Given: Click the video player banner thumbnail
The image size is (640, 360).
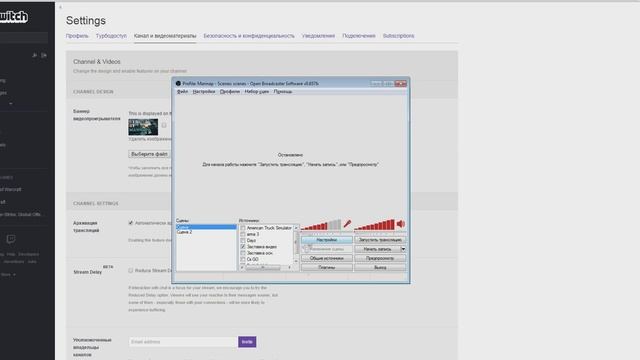Looking at the screenshot, I should (143, 127).
